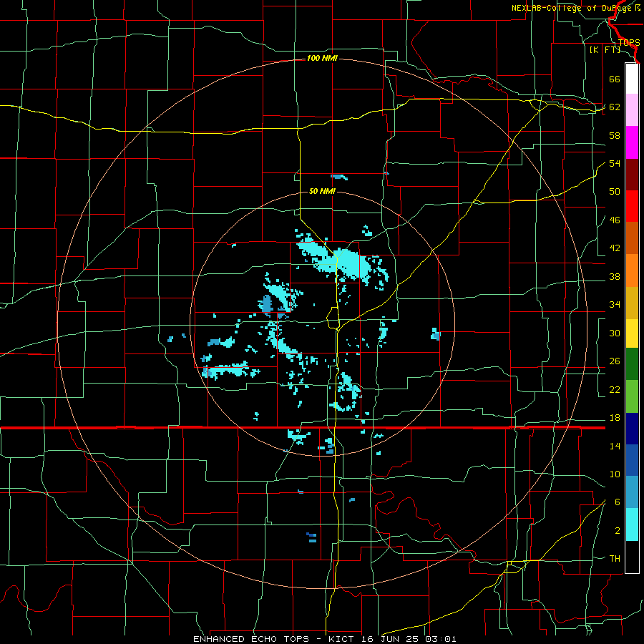The height and width of the screenshot is (644, 644).
Task: Click the TOPS legend title
Action: coord(629,43)
